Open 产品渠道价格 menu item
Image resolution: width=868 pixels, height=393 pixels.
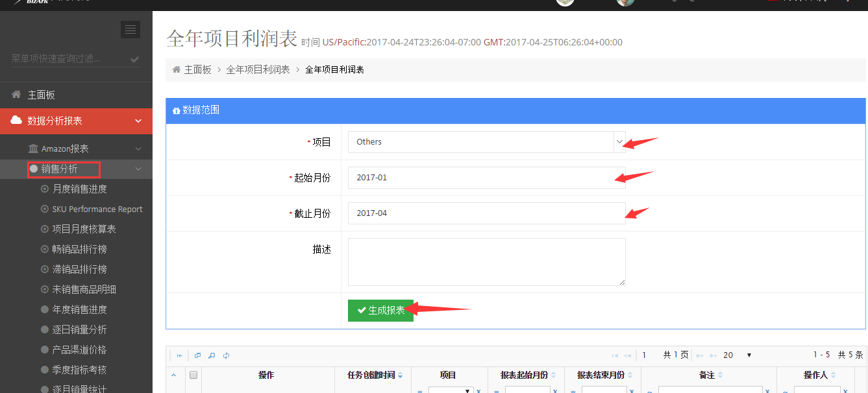coord(79,350)
